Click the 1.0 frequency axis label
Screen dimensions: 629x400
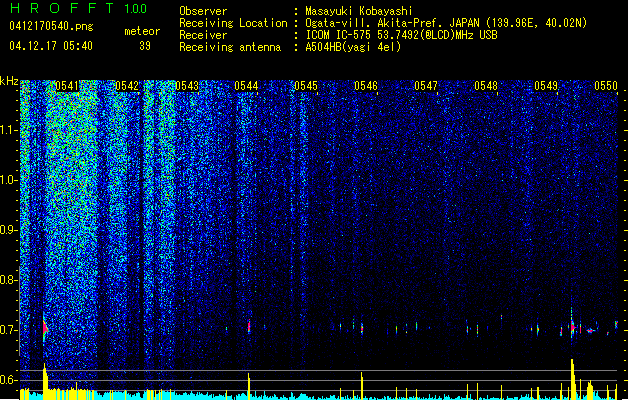(x=9, y=180)
